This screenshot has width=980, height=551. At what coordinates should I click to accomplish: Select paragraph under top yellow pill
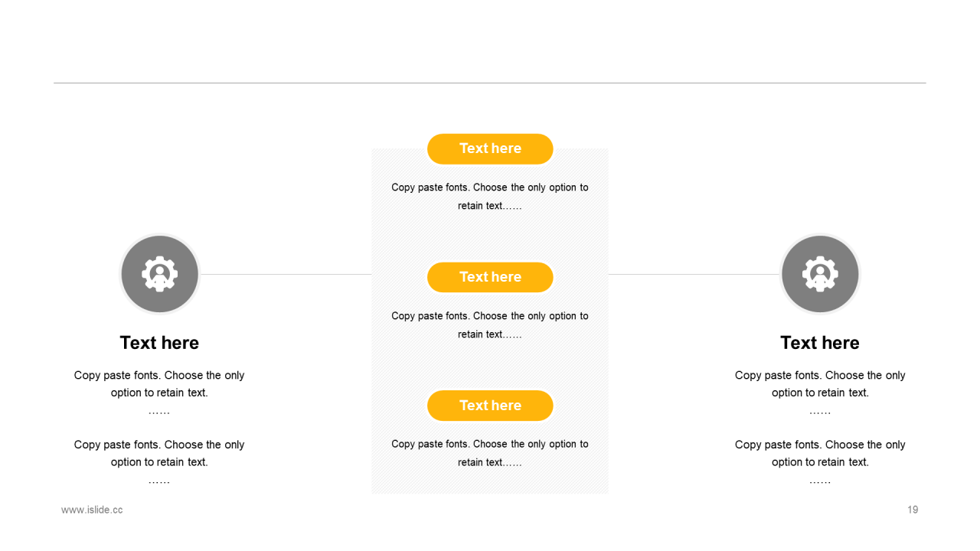point(490,197)
